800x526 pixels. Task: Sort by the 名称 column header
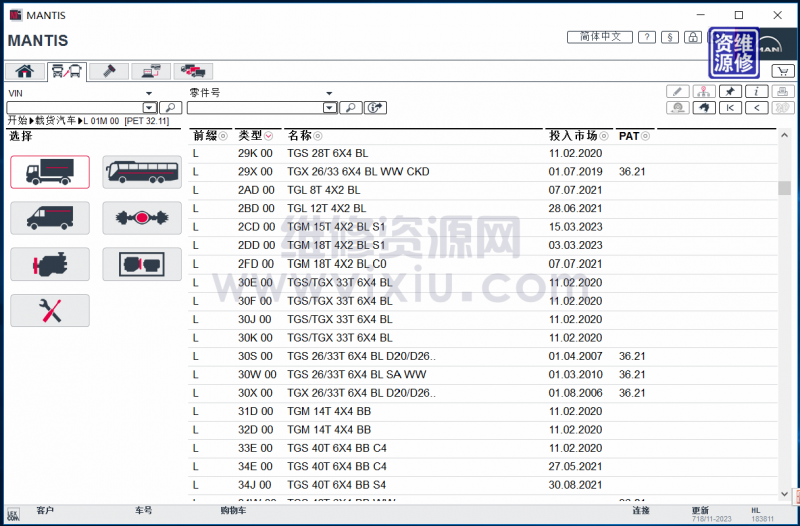[x=305, y=136]
